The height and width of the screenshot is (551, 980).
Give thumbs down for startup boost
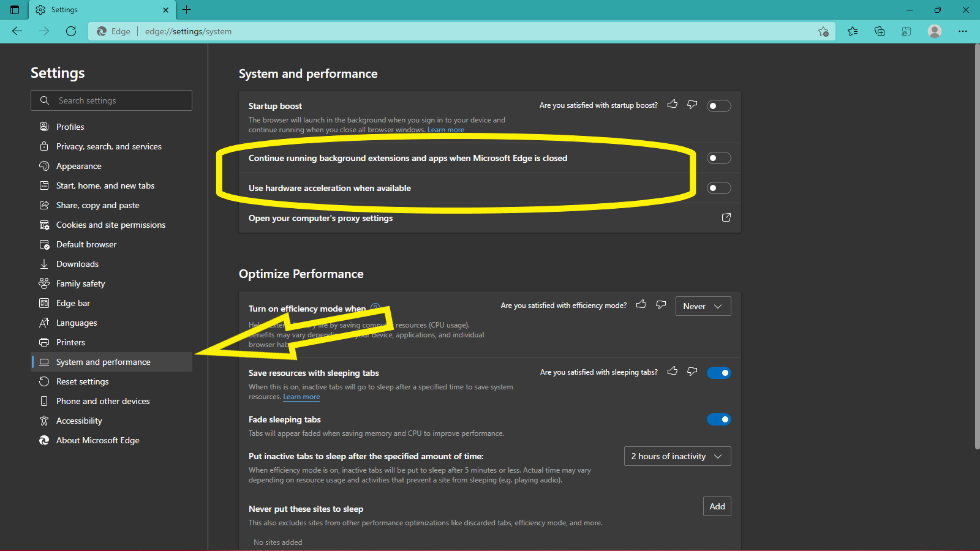692,105
